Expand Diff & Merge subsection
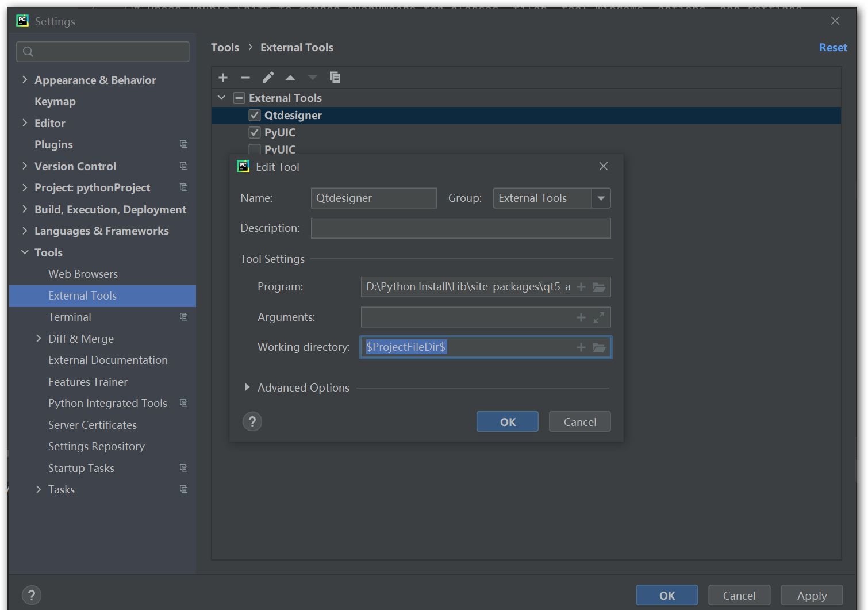The width and height of the screenshot is (868, 610). click(x=39, y=339)
